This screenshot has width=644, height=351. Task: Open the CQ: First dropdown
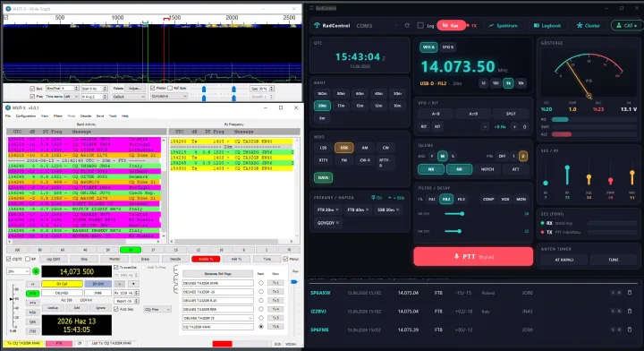pos(157,309)
